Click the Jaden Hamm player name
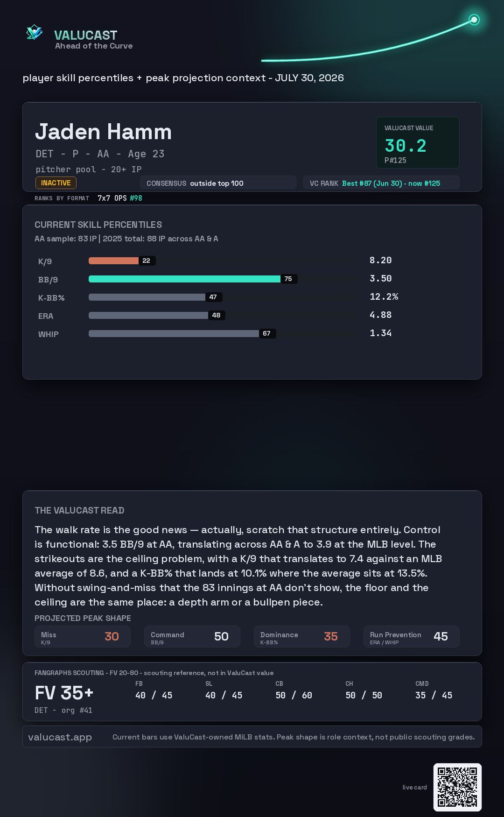The width and height of the screenshot is (504, 817). point(104,132)
